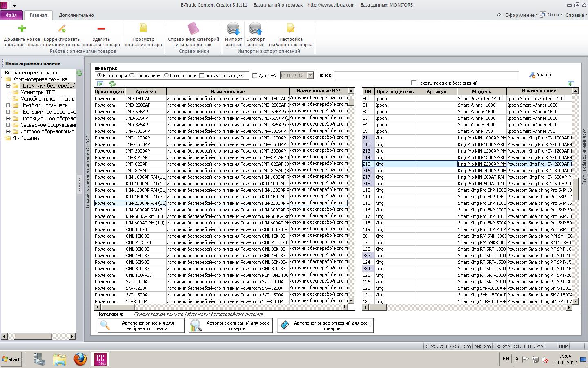The image size is (588, 368).
Task: Open the Оформление dropdown menu
Action: (x=521, y=15)
